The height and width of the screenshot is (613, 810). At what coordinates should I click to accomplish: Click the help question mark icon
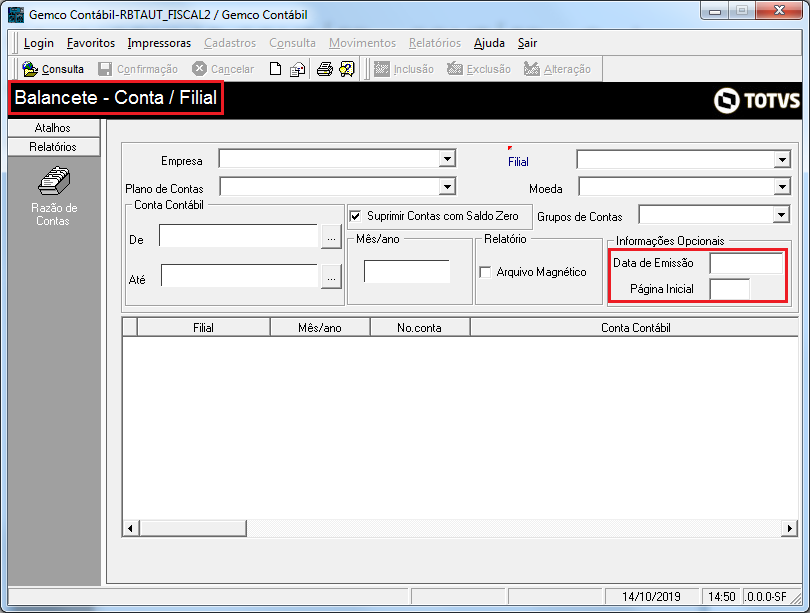(347, 69)
